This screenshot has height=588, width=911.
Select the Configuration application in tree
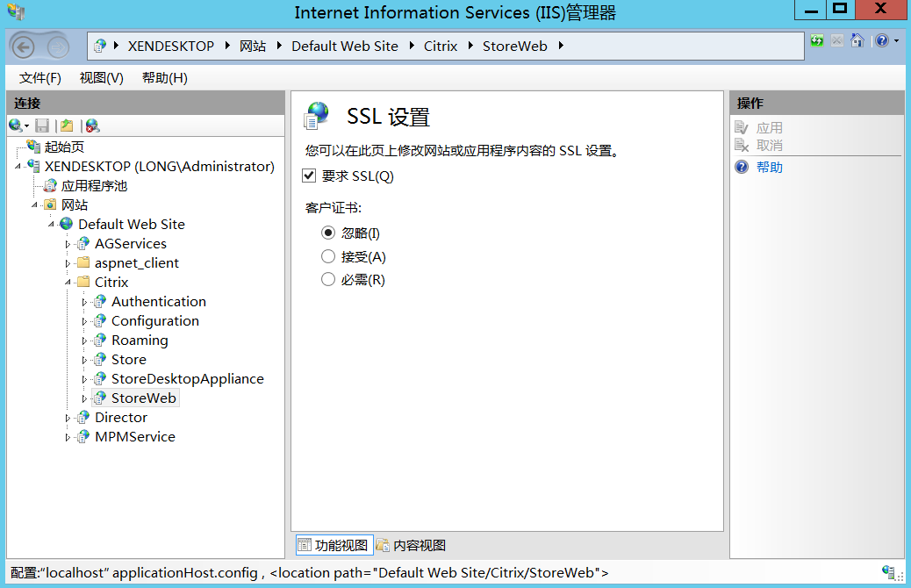click(155, 320)
